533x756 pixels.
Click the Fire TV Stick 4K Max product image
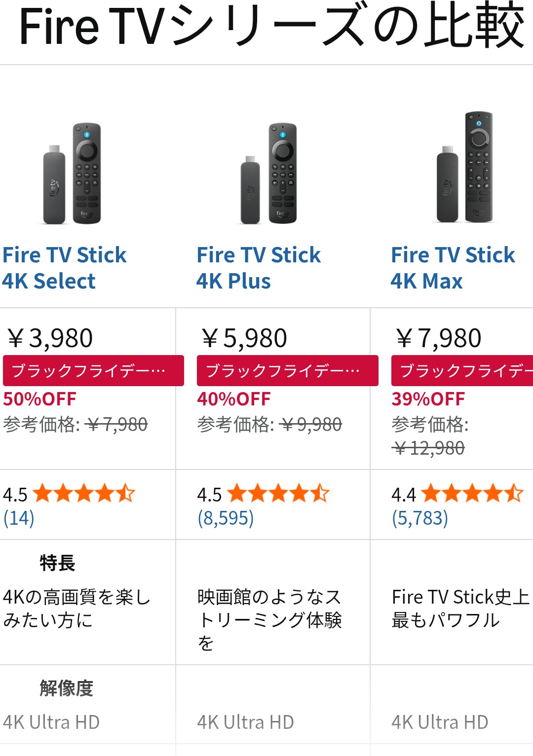click(x=465, y=168)
